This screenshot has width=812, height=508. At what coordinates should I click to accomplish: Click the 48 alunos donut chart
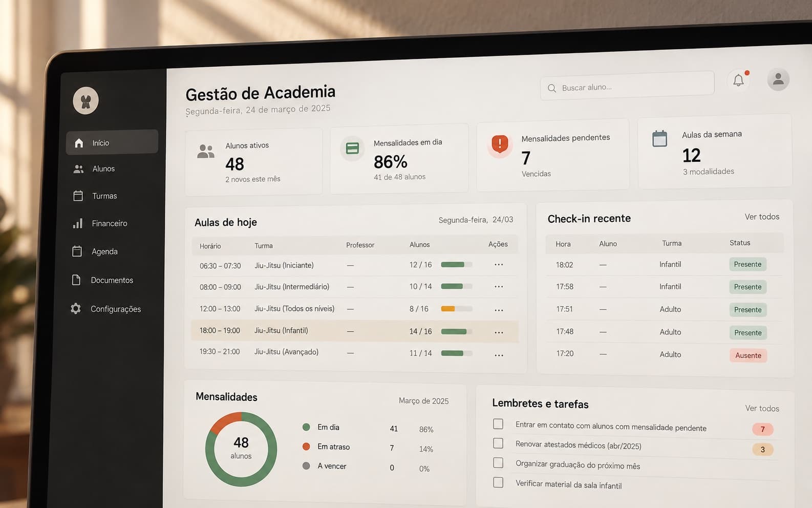pyautogui.click(x=241, y=449)
